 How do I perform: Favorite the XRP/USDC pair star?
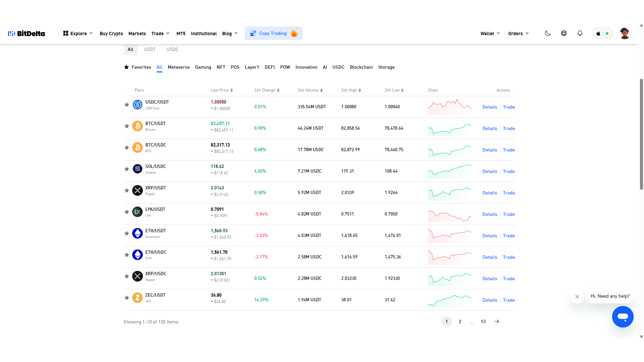pos(127,276)
